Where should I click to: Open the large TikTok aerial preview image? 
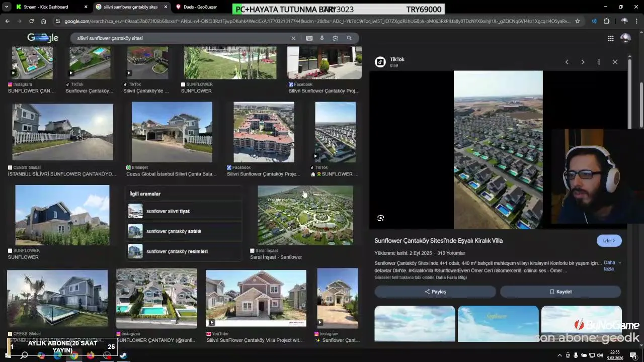pyautogui.click(x=498, y=150)
